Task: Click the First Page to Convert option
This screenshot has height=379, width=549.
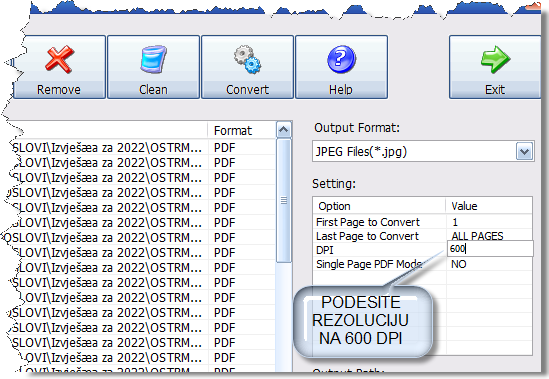Action: click(x=368, y=222)
